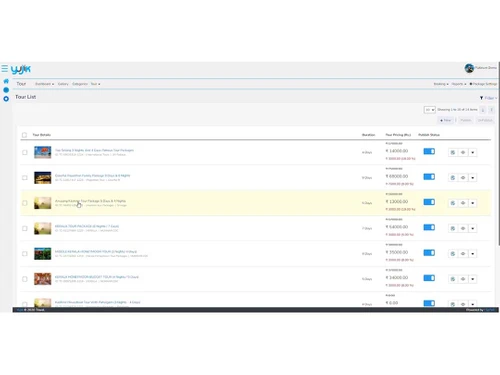The height and width of the screenshot is (375, 500).
Task: Toggle publish status for ₹14000.00 tour
Action: pos(429,151)
